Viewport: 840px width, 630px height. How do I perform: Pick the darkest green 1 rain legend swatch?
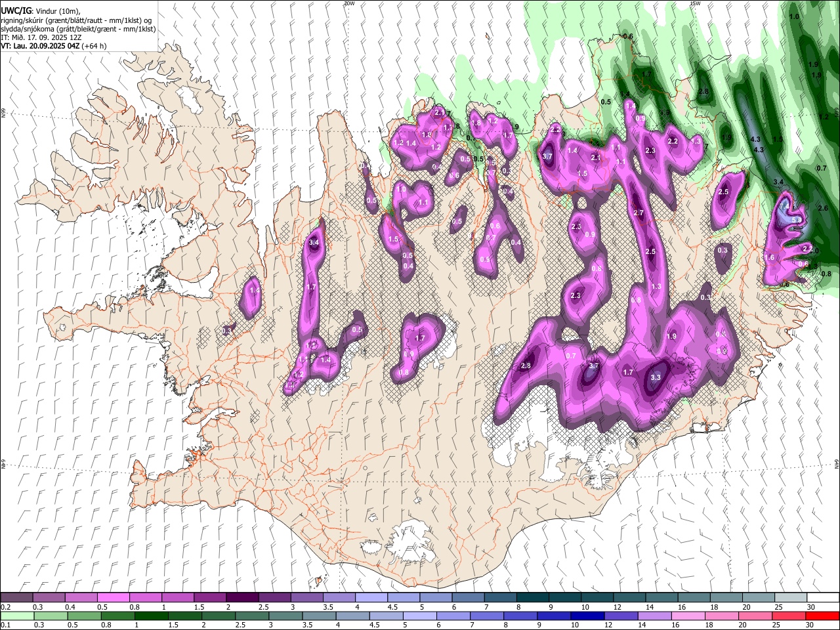151,616
